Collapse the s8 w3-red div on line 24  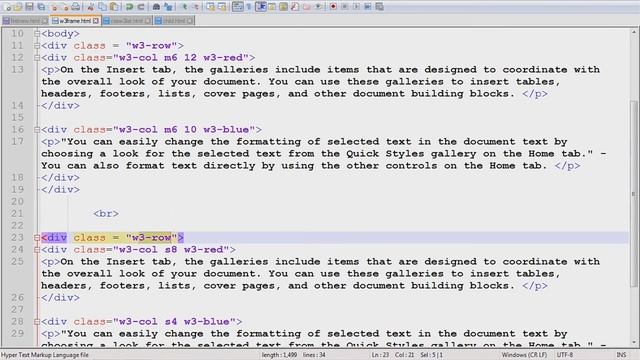pos(37,250)
